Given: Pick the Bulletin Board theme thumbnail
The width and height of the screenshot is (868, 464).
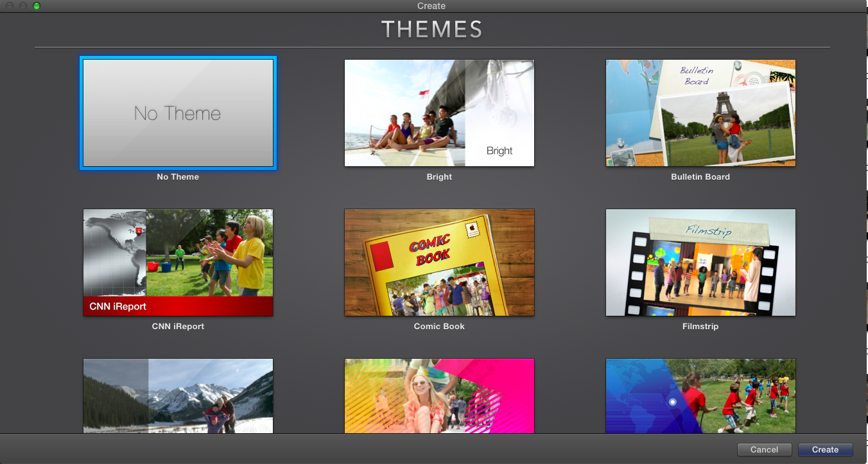Looking at the screenshot, I should point(700,113).
